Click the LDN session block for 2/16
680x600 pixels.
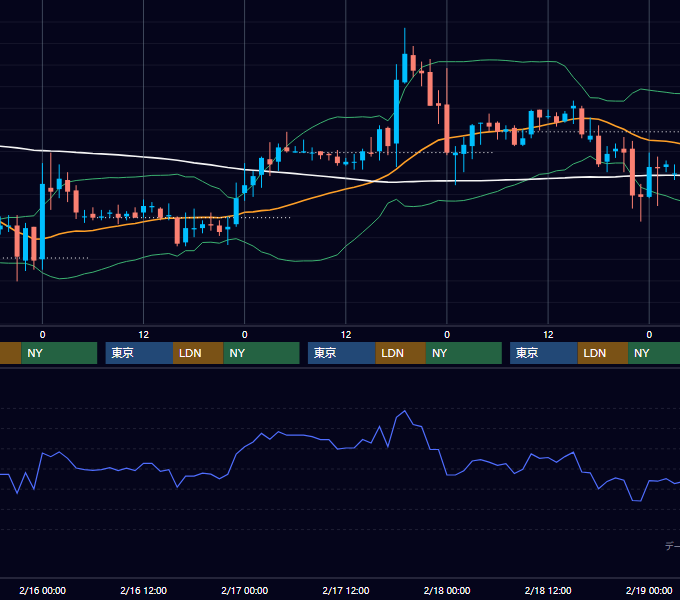click(x=198, y=353)
